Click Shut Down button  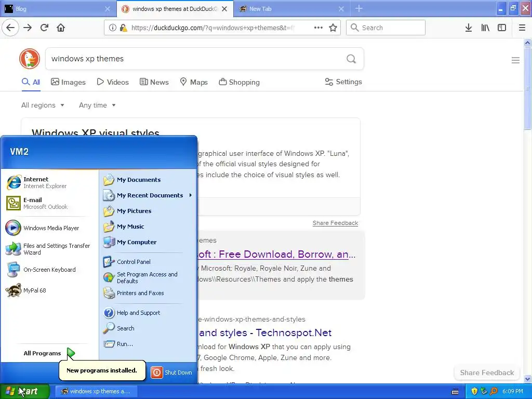click(171, 373)
